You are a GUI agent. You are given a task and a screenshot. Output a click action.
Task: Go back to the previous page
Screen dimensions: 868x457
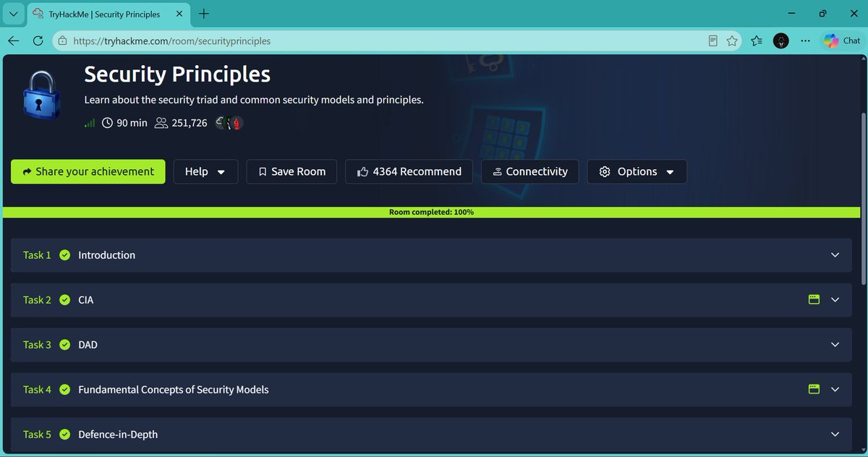coord(13,41)
